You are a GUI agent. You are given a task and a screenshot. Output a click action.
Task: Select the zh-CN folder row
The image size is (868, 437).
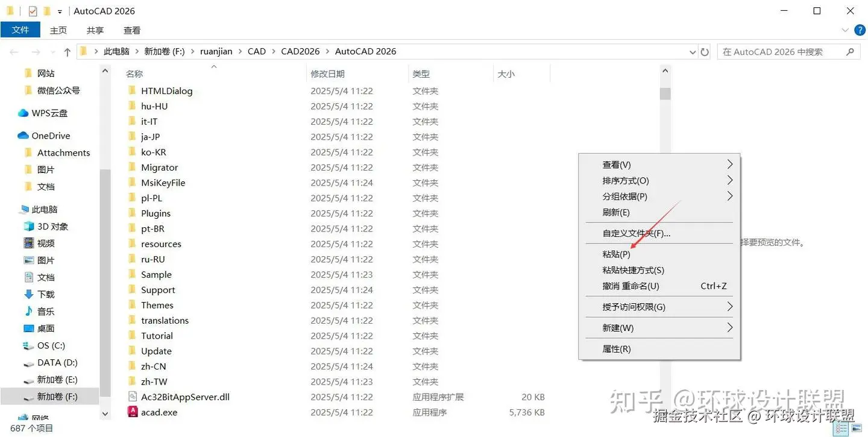coord(336,366)
